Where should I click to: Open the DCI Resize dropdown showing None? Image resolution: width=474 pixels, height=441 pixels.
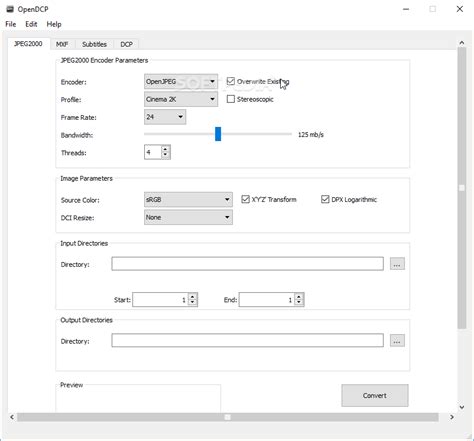click(x=188, y=217)
